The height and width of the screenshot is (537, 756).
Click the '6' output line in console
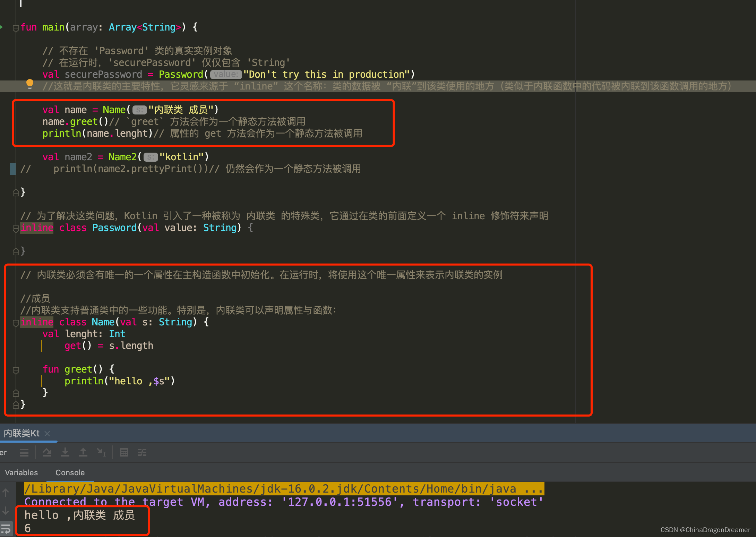click(x=28, y=528)
